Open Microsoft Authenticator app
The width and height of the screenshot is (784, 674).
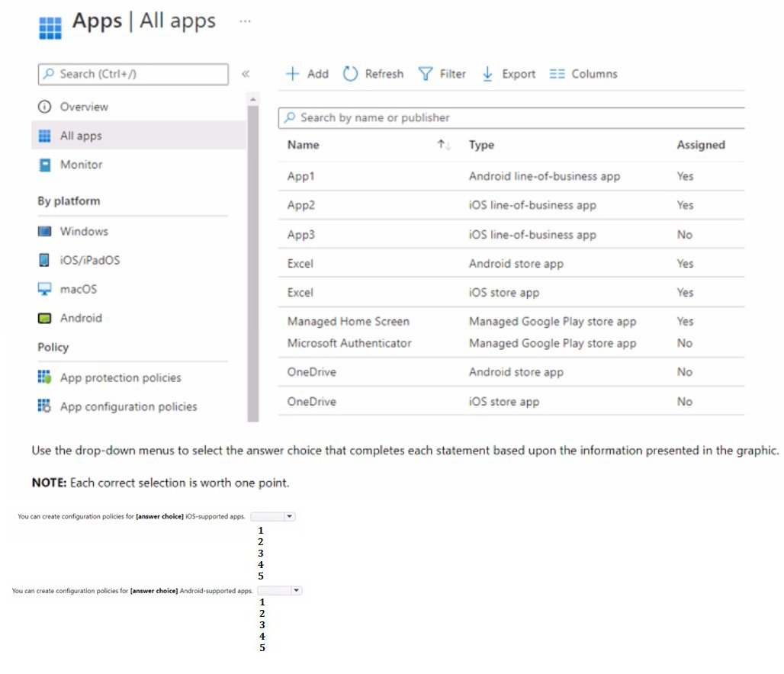(x=511, y=344)
